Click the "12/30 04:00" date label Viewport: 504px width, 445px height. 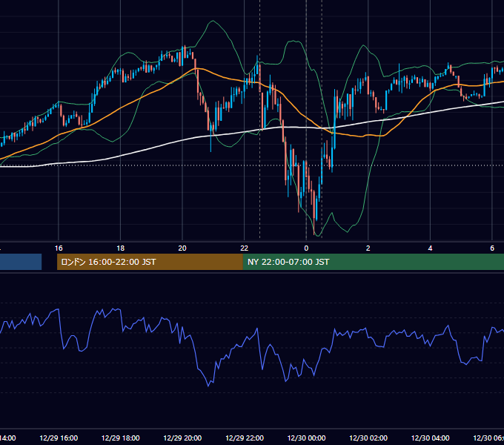click(431, 438)
